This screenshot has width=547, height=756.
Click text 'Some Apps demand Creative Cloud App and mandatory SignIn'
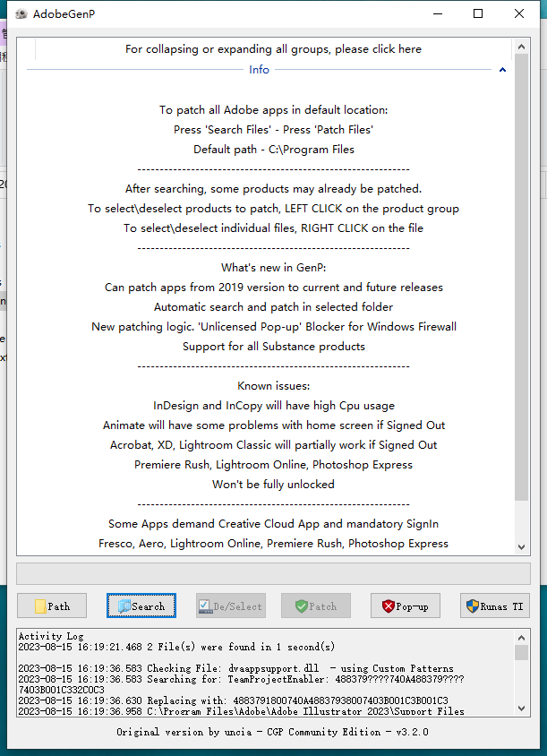click(x=273, y=524)
